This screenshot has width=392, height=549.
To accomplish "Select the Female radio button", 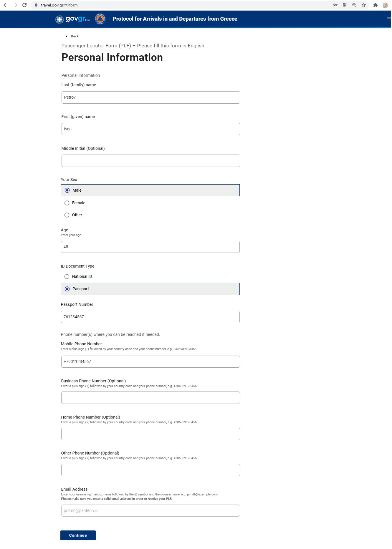I will pyautogui.click(x=67, y=203).
